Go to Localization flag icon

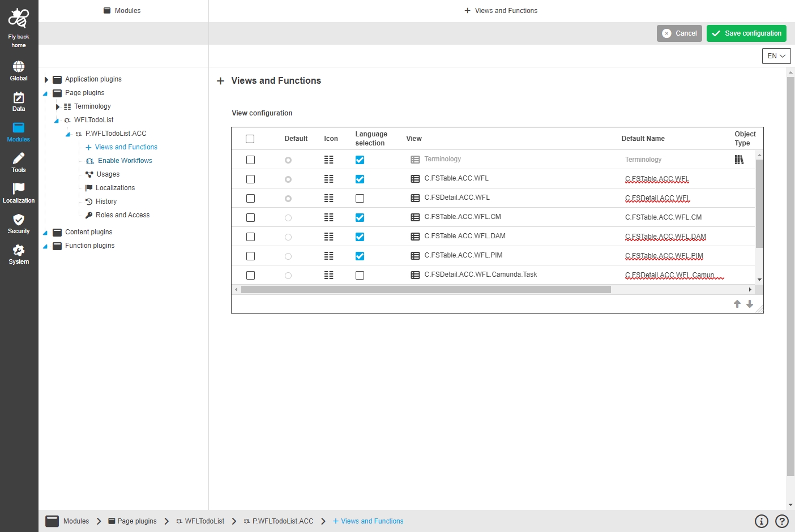(19, 192)
